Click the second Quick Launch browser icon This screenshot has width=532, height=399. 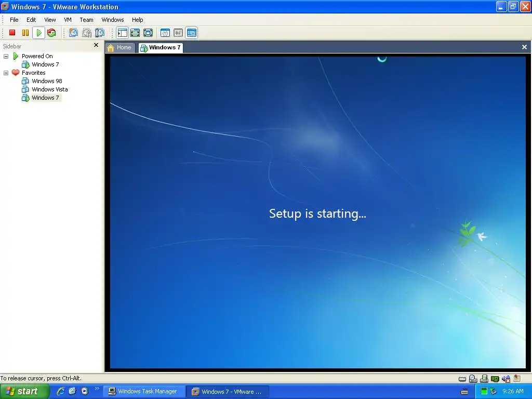pos(72,391)
